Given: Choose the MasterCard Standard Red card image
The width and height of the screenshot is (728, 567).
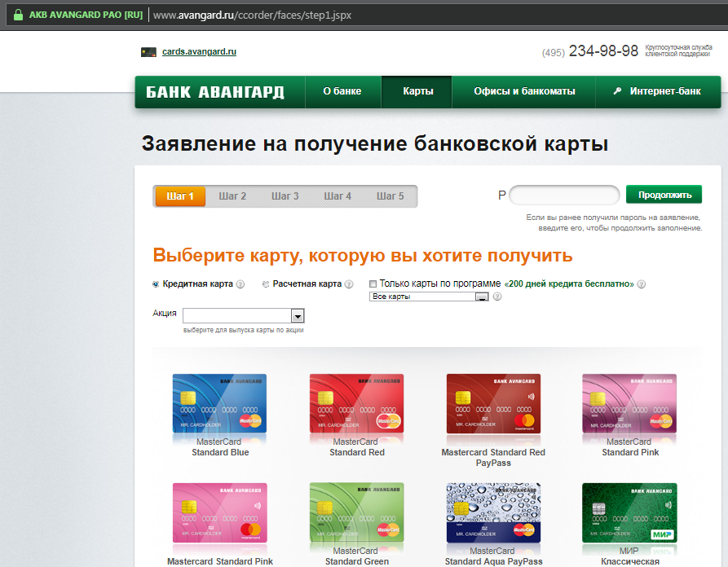Looking at the screenshot, I should pyautogui.click(x=356, y=403).
